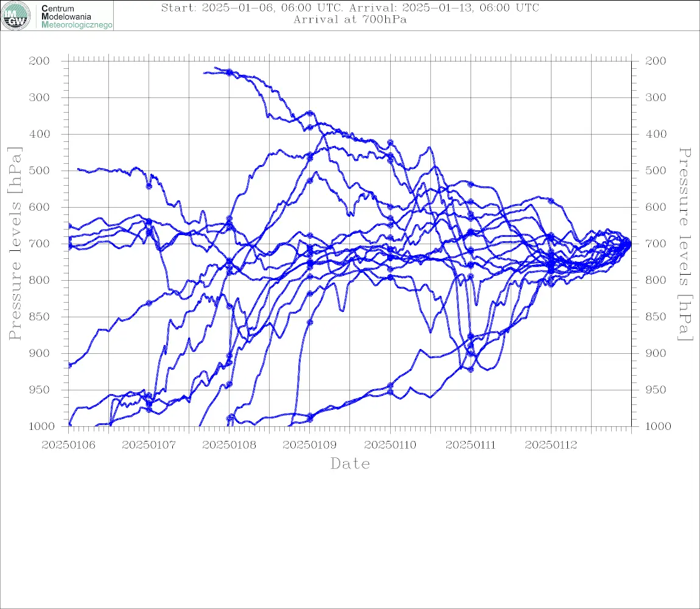
Task: Click the trajectory marker near 830 hPa on 20250107
Action: (149, 303)
